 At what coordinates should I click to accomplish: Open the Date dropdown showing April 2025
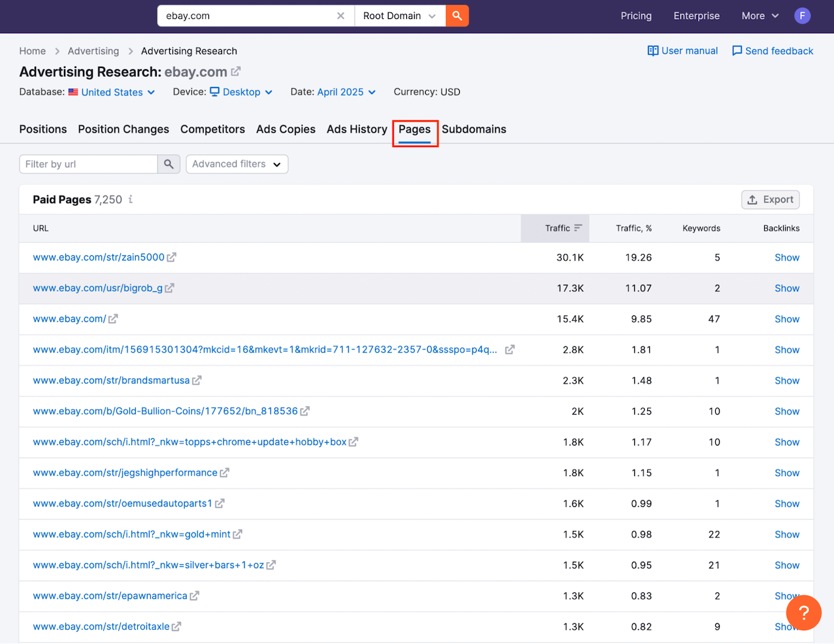point(345,92)
